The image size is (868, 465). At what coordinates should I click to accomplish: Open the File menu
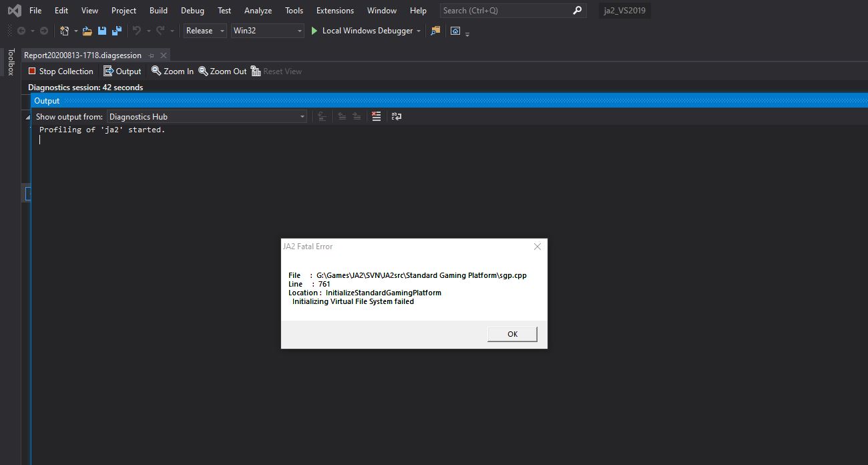[35, 11]
